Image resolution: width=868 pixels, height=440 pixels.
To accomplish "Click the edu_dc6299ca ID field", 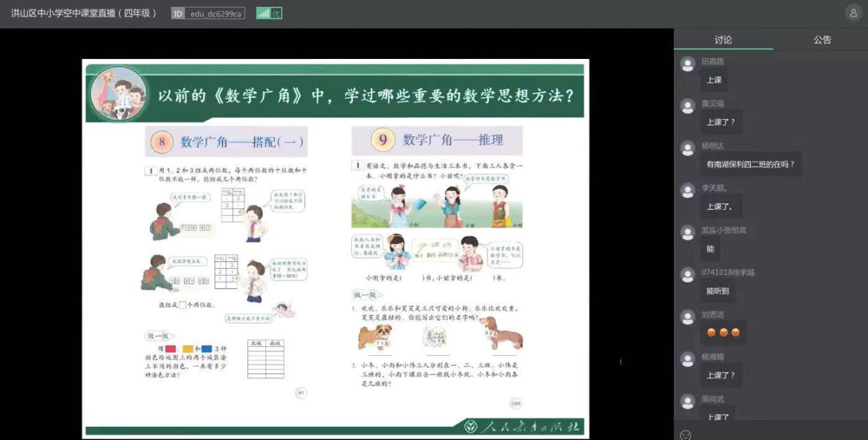I will coord(215,13).
